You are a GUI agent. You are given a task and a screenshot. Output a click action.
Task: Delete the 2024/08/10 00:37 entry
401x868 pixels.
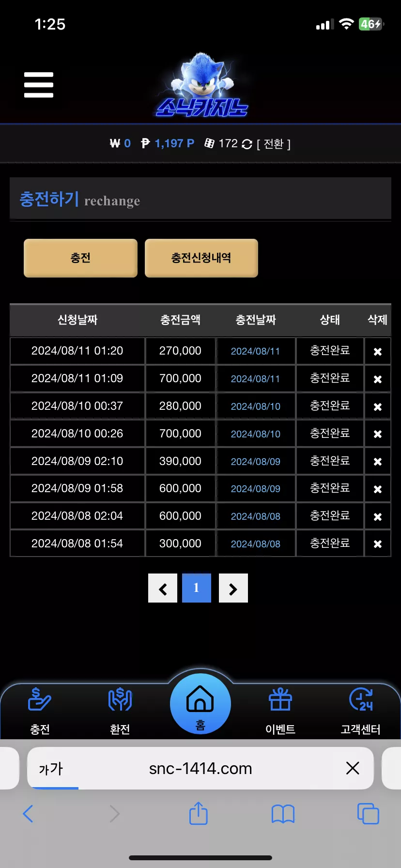[x=378, y=407]
